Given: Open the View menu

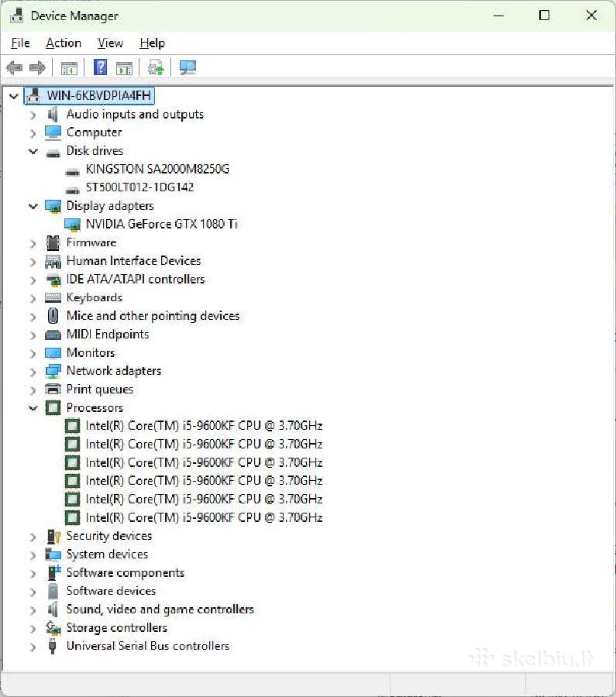Looking at the screenshot, I should pos(110,43).
